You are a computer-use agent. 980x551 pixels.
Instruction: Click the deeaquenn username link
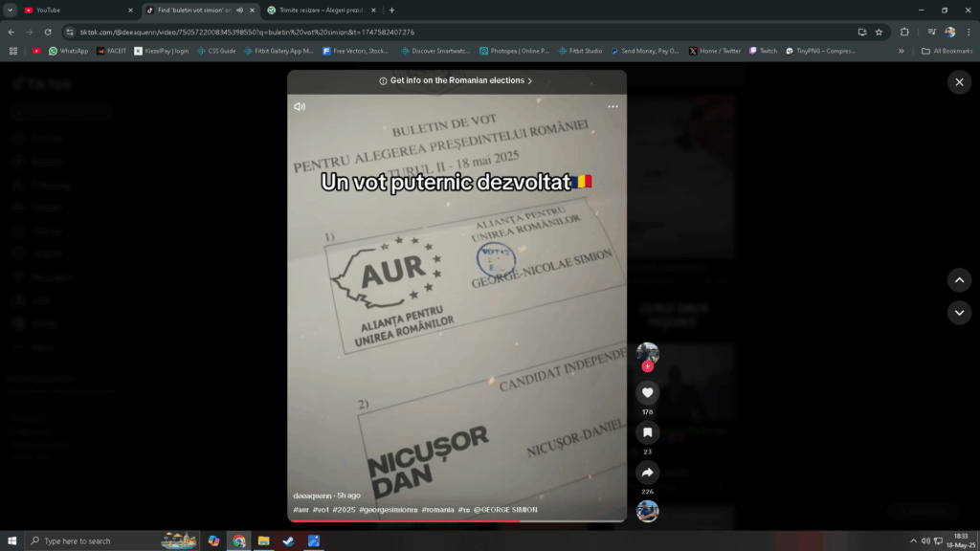(312, 496)
